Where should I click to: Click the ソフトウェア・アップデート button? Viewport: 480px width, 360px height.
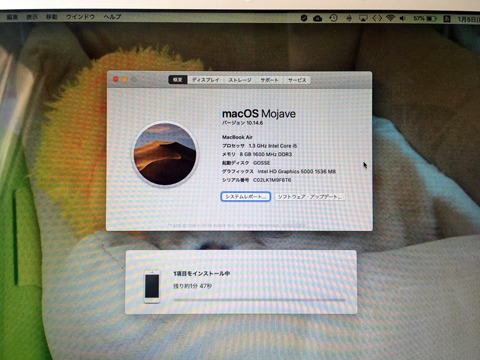(x=310, y=197)
